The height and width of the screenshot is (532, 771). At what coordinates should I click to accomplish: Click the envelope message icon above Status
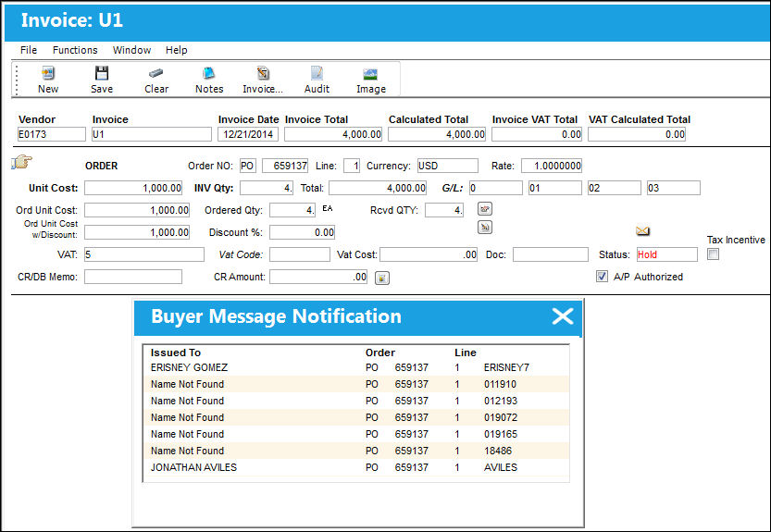click(642, 230)
